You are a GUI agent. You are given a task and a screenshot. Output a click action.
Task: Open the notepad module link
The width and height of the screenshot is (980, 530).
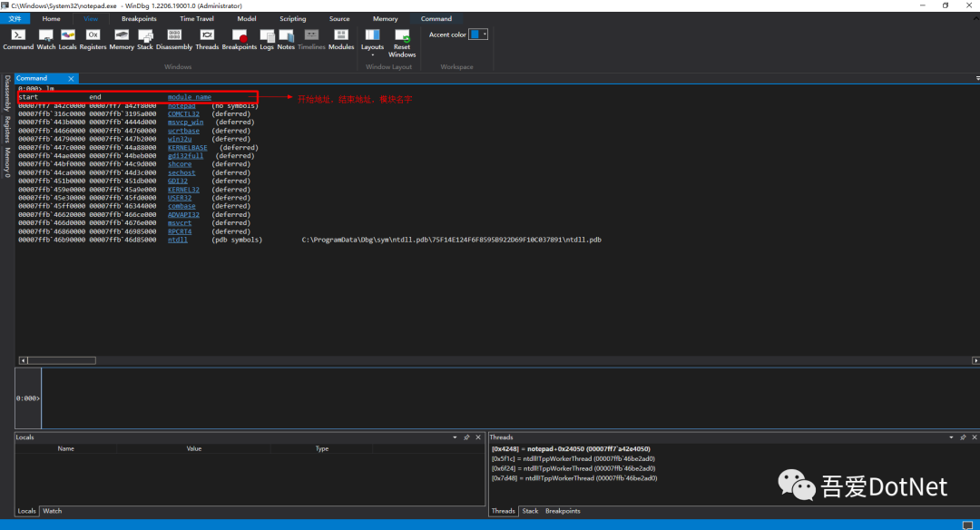181,105
